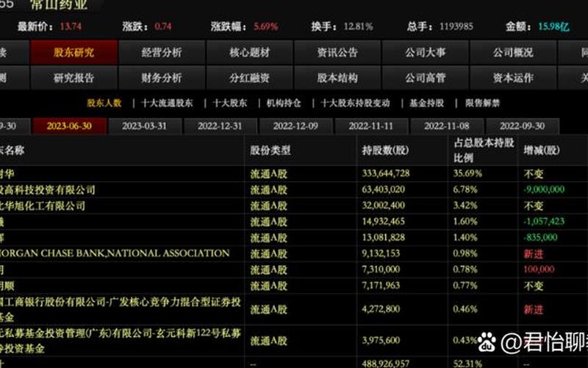Open 十大股东持股变动 section
588x368 pixels.
(356, 103)
